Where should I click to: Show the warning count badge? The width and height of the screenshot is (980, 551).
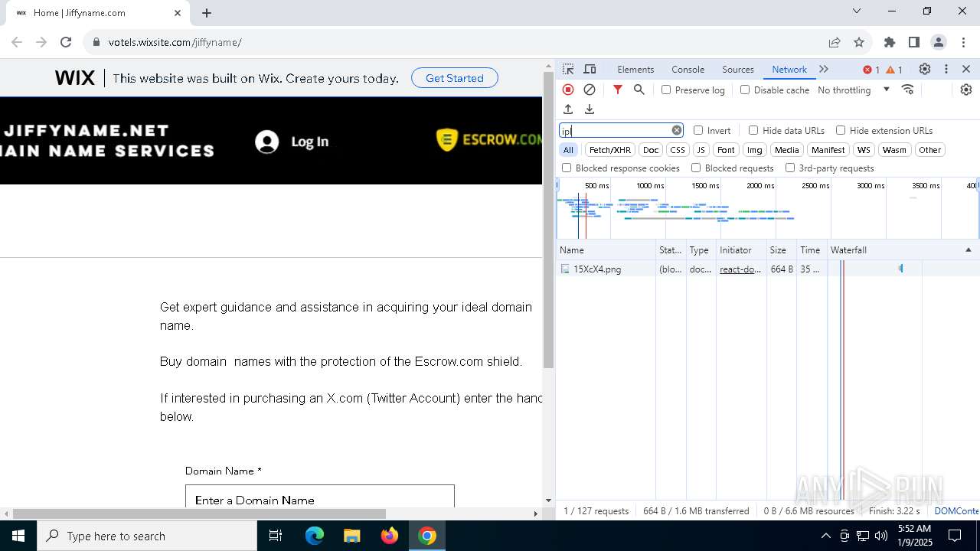coord(894,70)
